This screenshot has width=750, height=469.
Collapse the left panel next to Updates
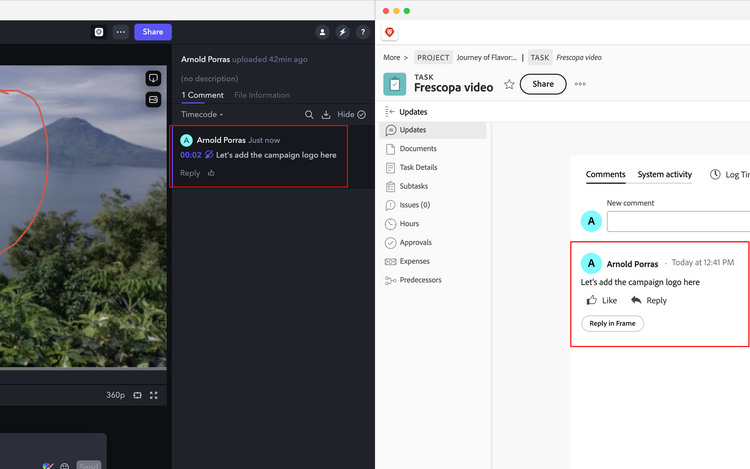click(x=390, y=112)
